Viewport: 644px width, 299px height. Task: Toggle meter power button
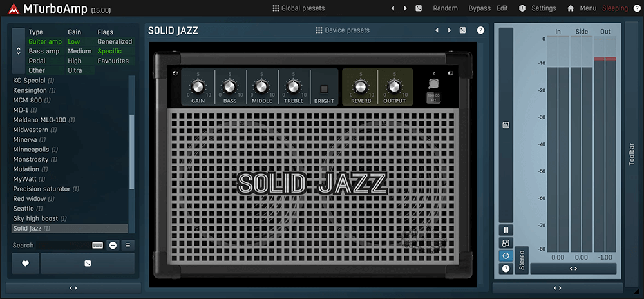pyautogui.click(x=506, y=256)
